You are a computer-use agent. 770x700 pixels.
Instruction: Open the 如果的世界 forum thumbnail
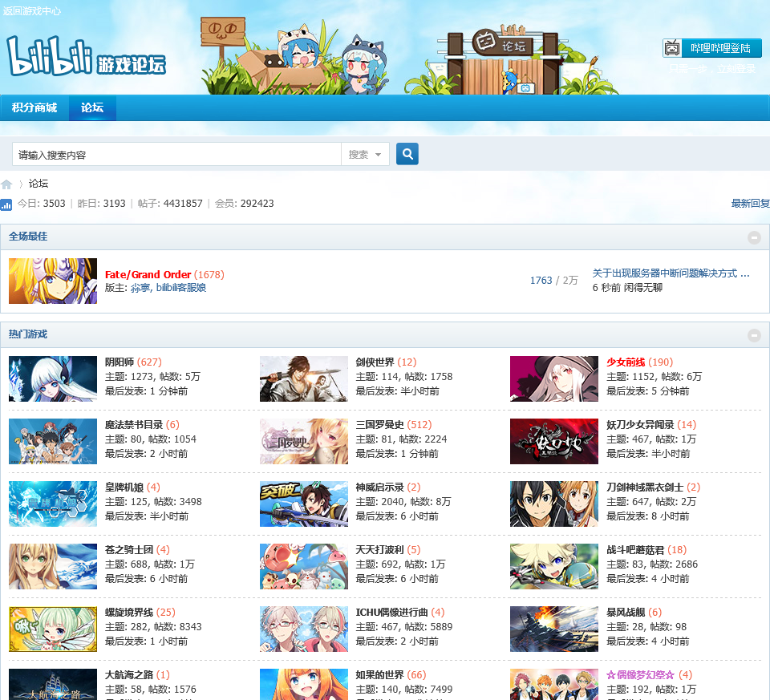click(x=303, y=684)
